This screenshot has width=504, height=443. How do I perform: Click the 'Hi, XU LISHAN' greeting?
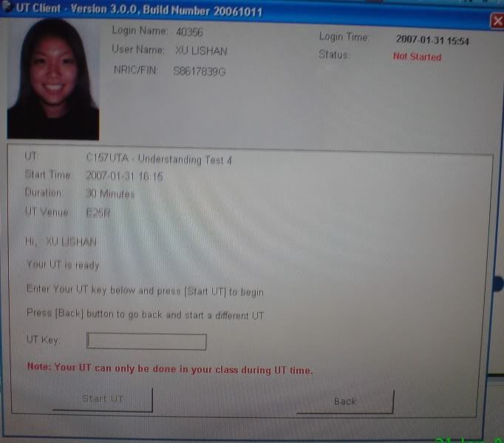(61, 241)
